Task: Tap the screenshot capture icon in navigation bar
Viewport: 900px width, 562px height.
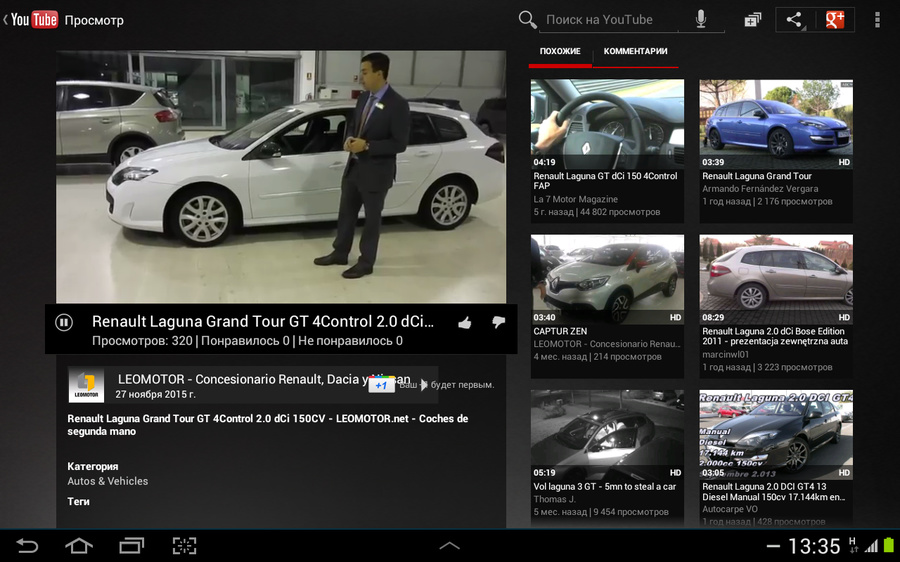Action: (184, 545)
